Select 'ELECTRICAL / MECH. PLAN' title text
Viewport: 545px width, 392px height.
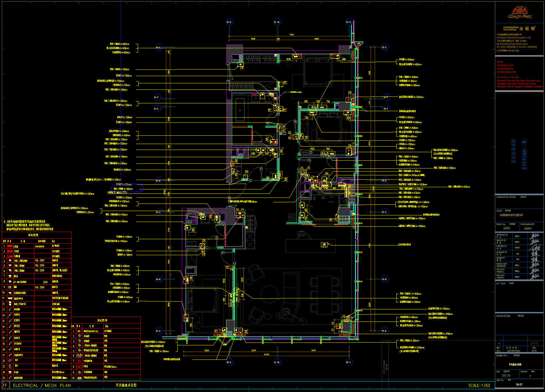(42, 385)
